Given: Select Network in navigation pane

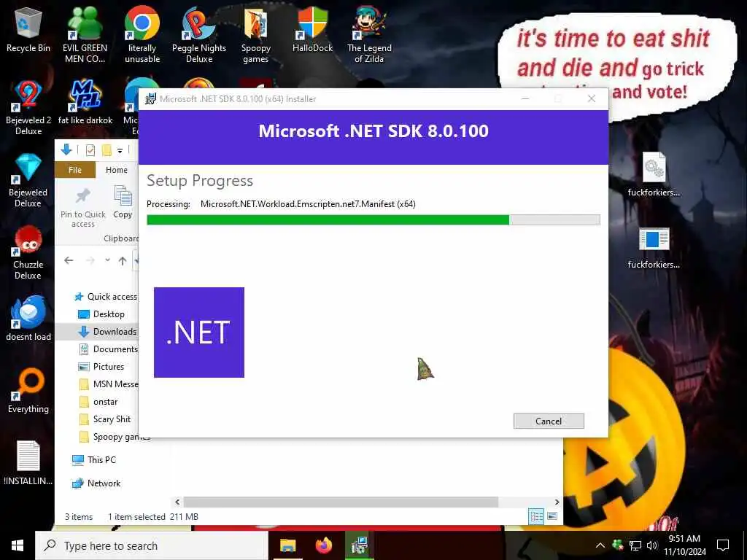Looking at the screenshot, I should (96, 483).
